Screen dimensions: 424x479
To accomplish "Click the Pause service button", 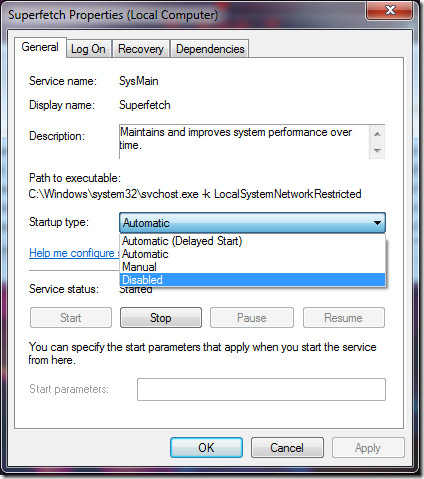I will [252, 318].
